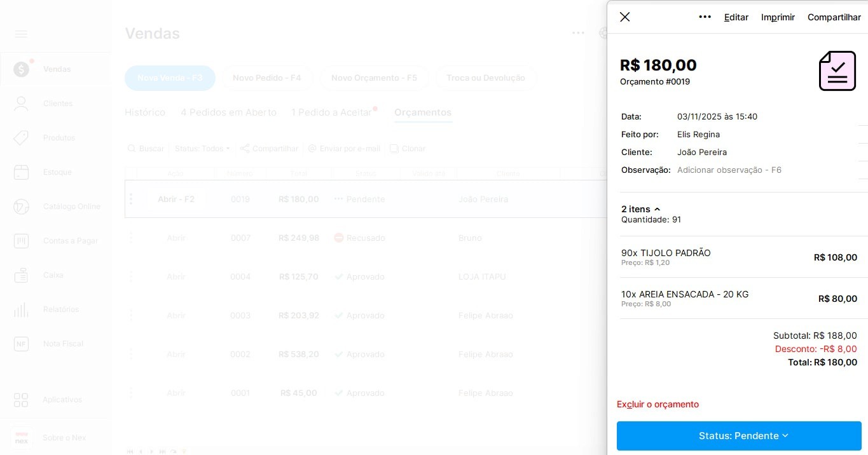The width and height of the screenshot is (868, 455).
Task: Click the Troca ou Devolução button
Action: pyautogui.click(x=486, y=78)
